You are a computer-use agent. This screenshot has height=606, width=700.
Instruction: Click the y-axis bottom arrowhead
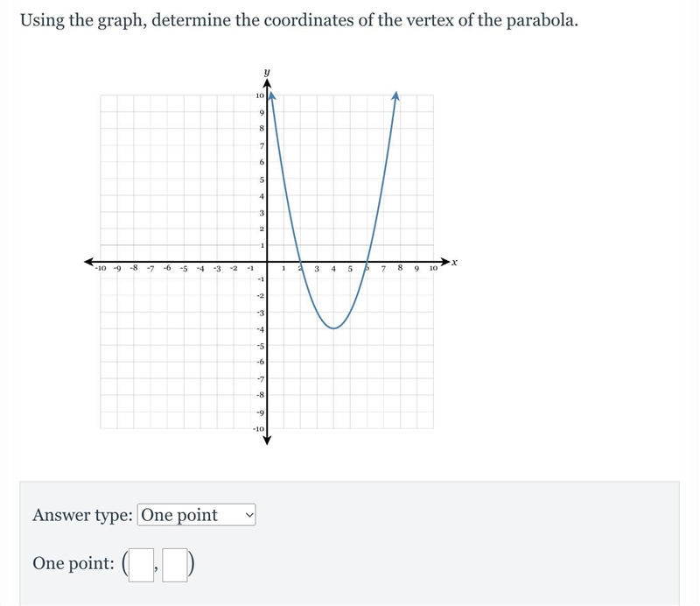[x=267, y=440]
